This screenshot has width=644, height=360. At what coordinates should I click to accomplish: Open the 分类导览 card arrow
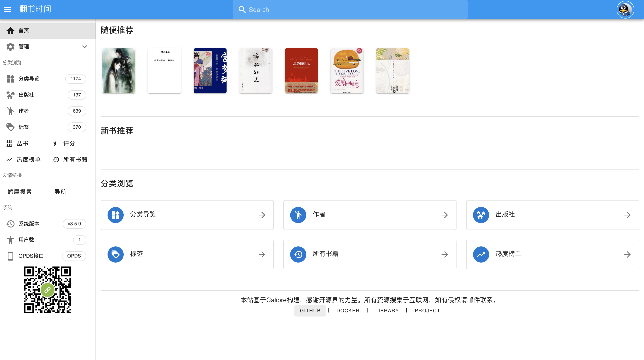point(262,215)
